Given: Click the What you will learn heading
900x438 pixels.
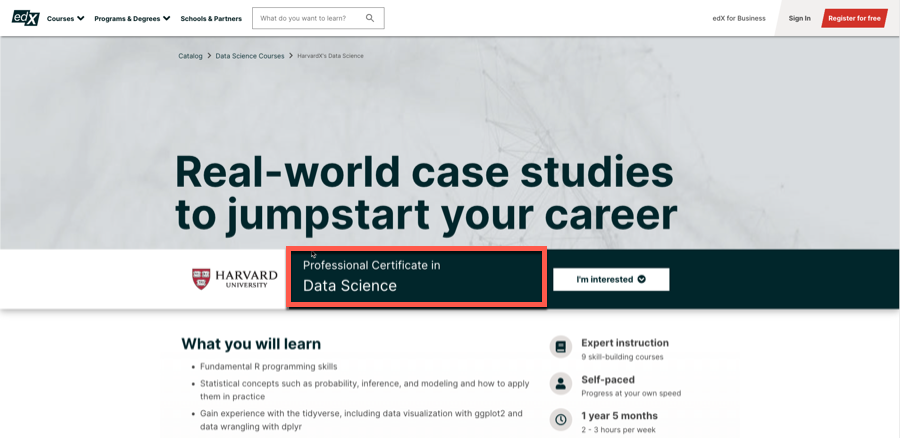Looking at the screenshot, I should 251,344.
